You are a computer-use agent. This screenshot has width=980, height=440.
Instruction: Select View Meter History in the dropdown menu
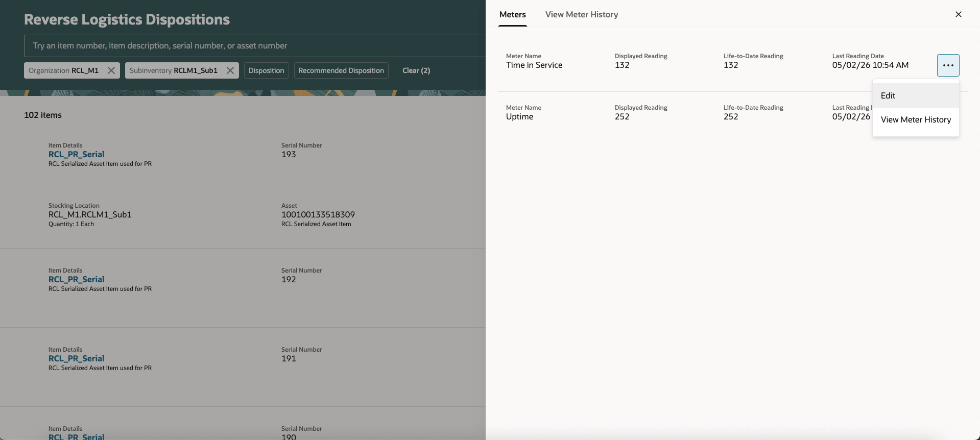click(916, 119)
